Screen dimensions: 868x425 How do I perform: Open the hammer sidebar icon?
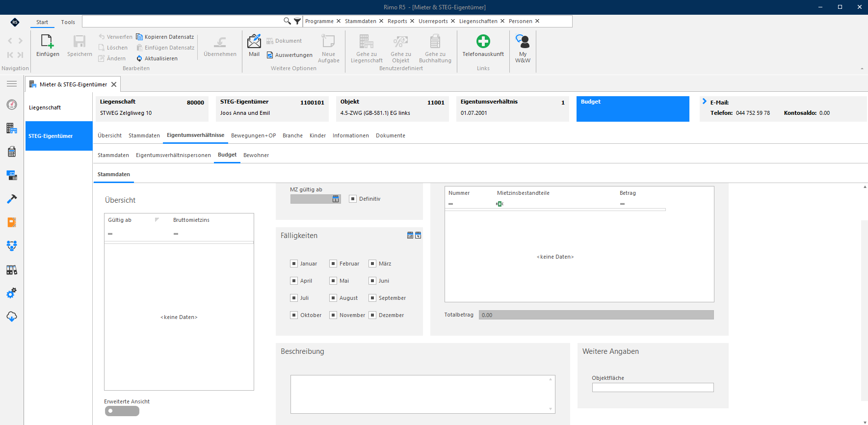pyautogui.click(x=12, y=199)
